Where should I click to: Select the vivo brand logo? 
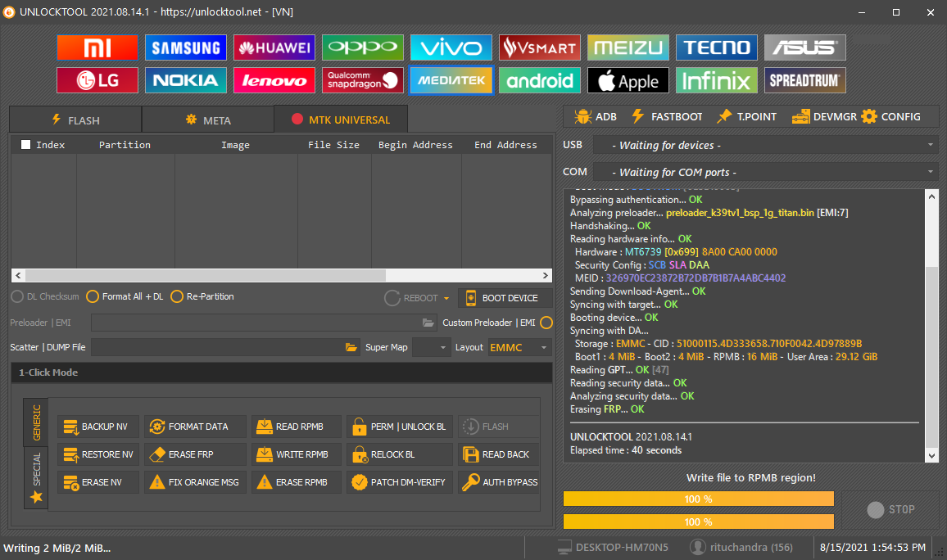click(451, 47)
